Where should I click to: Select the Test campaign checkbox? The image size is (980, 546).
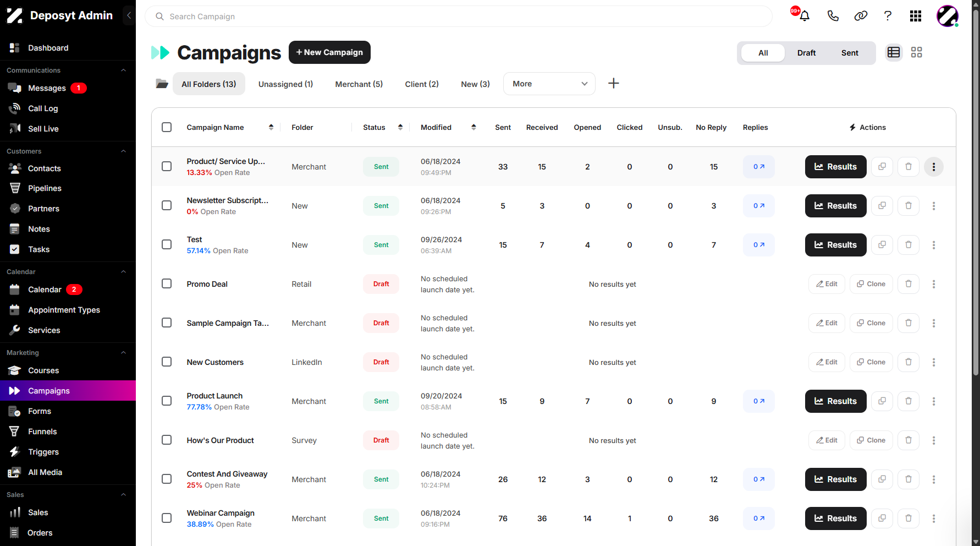pyautogui.click(x=167, y=244)
